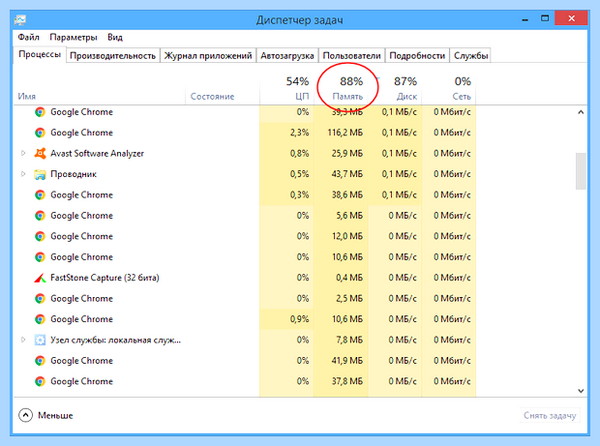The image size is (600, 446).
Task: Click Chrome icon in the 2,5 МБ row
Action: (40, 298)
